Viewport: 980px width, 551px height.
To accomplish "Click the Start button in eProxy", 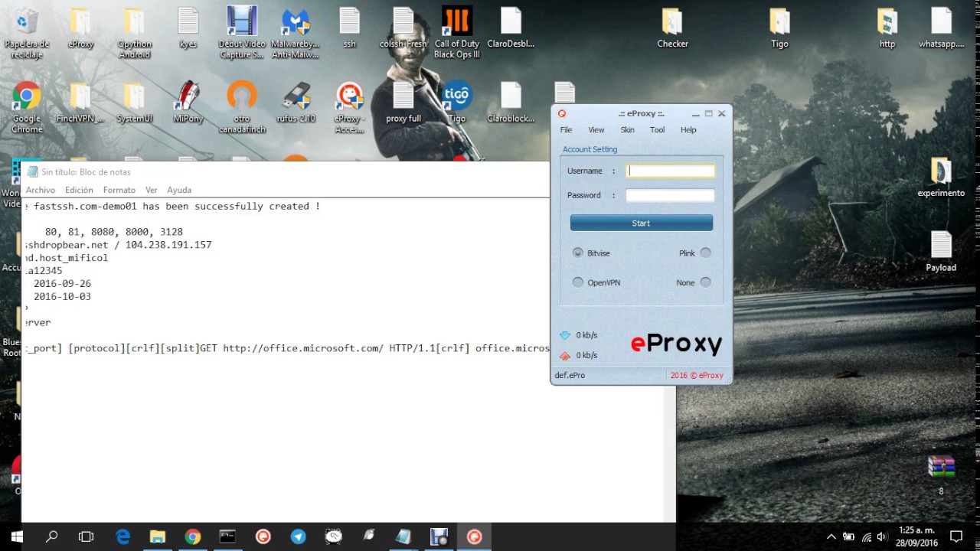I will [642, 223].
